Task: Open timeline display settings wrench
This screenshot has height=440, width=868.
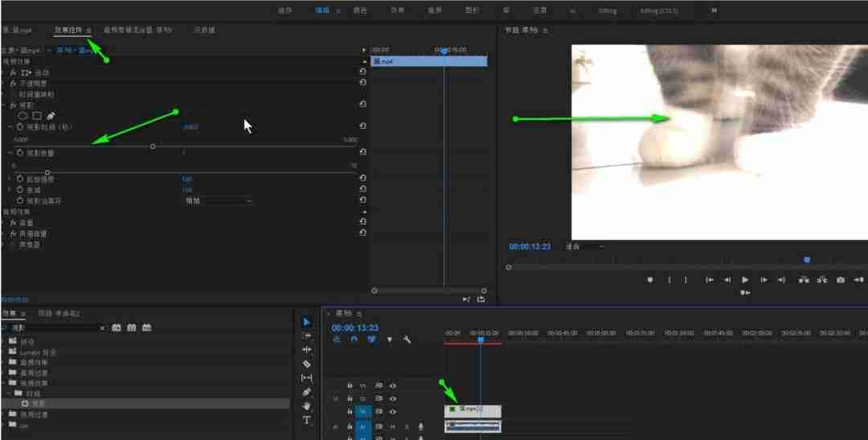Action: coord(407,339)
